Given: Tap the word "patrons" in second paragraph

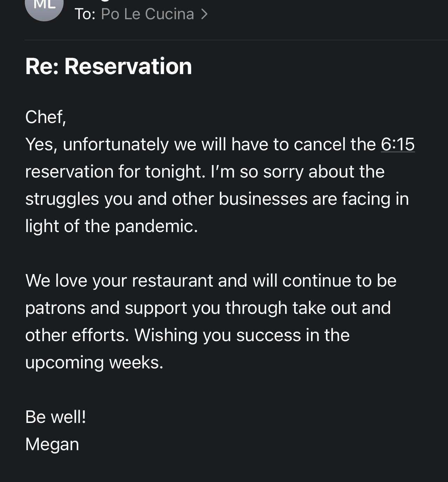Looking at the screenshot, I should pos(55,308).
